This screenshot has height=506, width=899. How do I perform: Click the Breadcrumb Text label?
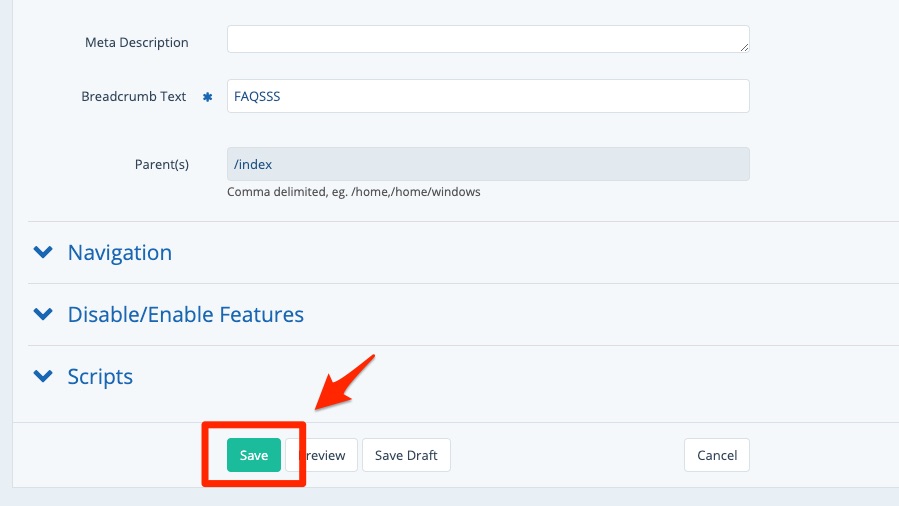pos(134,97)
